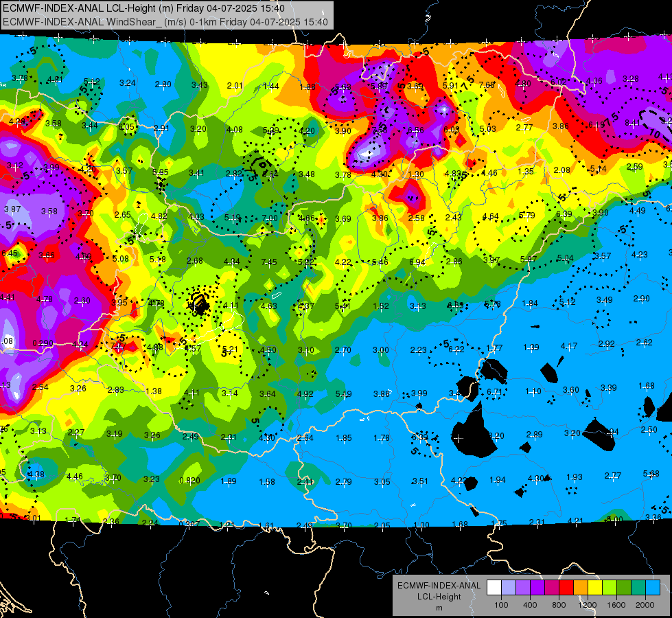Click the wind shear value 1.38
This screenshot has width=672, height=618.
pyautogui.click(x=154, y=391)
